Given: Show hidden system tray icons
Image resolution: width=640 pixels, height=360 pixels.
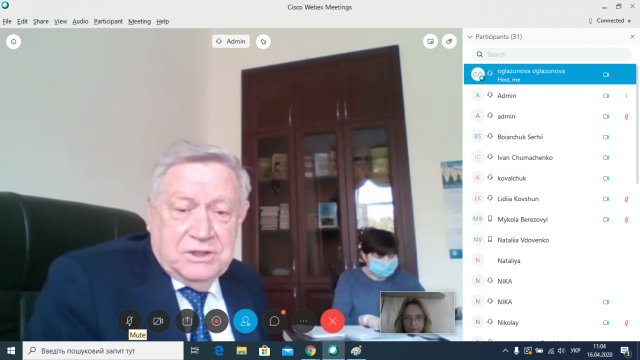Looking at the screenshot, I should point(505,351).
